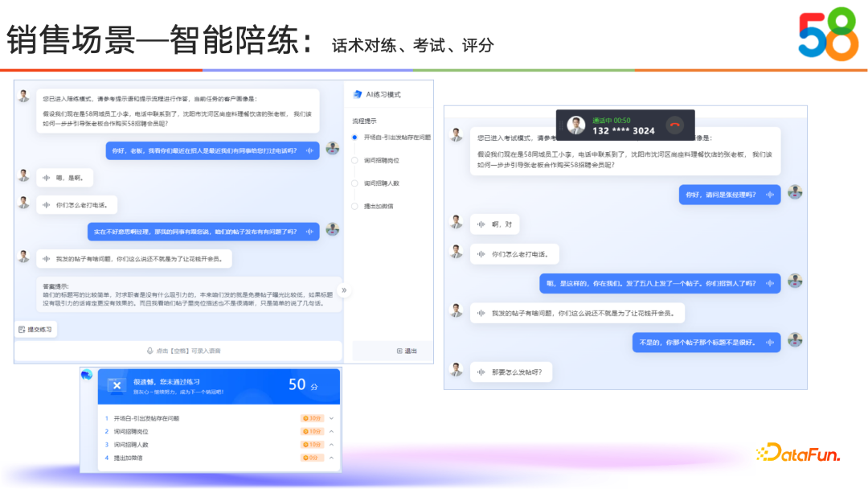This screenshot has width=868, height=489.
Task: Select the 询问招聘岗位 radio option
Action: (356, 162)
